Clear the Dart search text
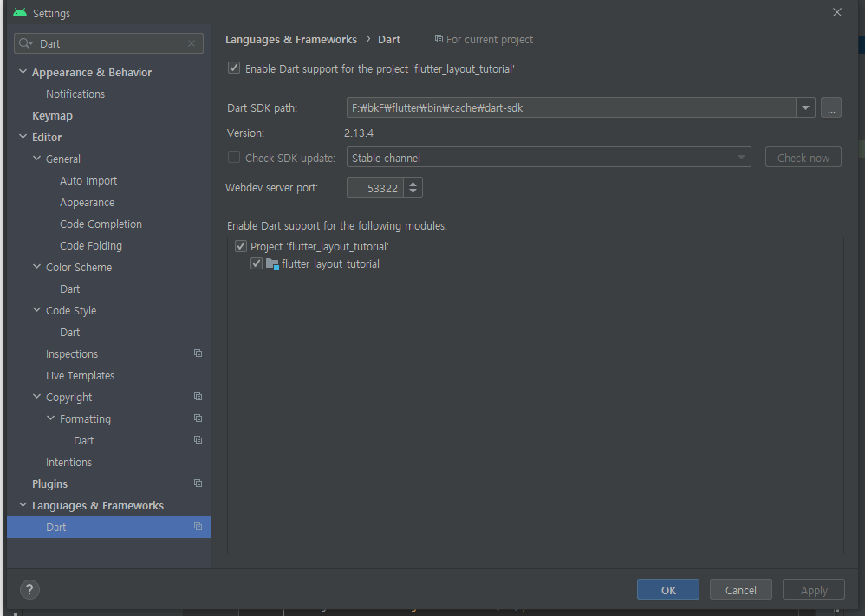865x616 pixels. pos(192,43)
